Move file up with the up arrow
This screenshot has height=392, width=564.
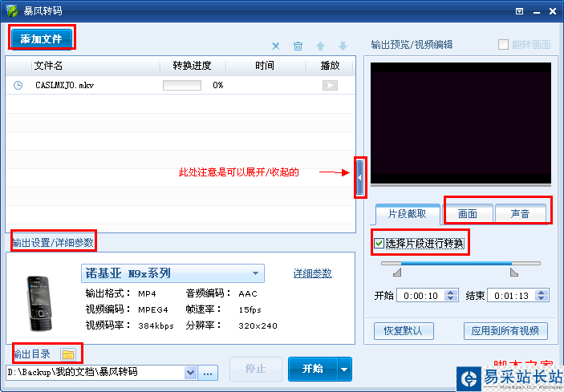pos(320,46)
